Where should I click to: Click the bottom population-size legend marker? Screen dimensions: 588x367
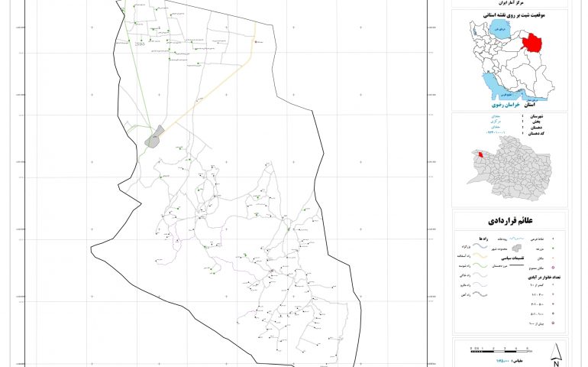point(554,323)
